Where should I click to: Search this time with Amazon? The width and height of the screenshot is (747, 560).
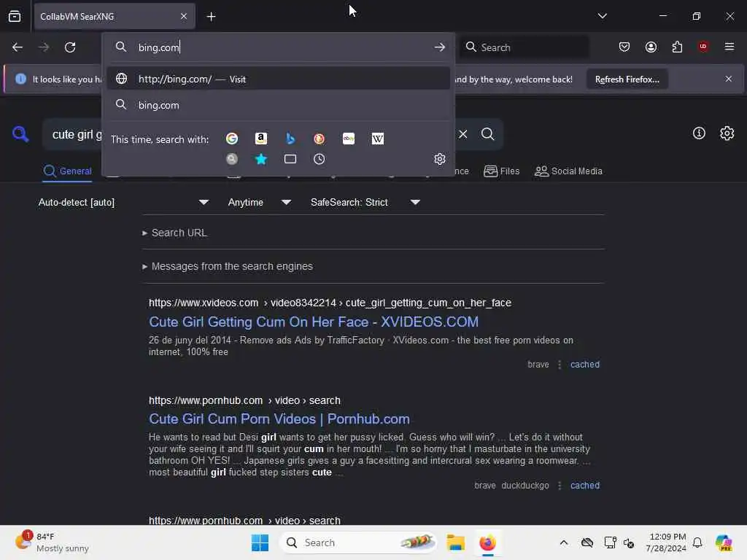(261, 139)
